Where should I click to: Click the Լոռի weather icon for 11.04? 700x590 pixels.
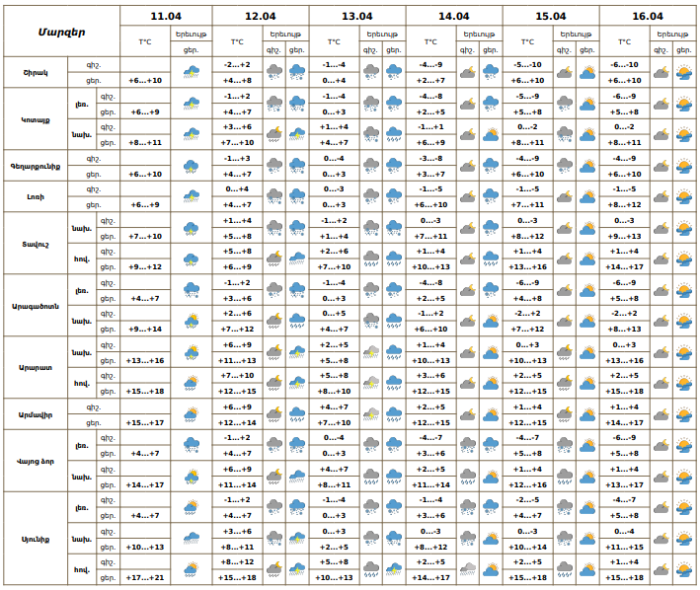[x=192, y=196]
